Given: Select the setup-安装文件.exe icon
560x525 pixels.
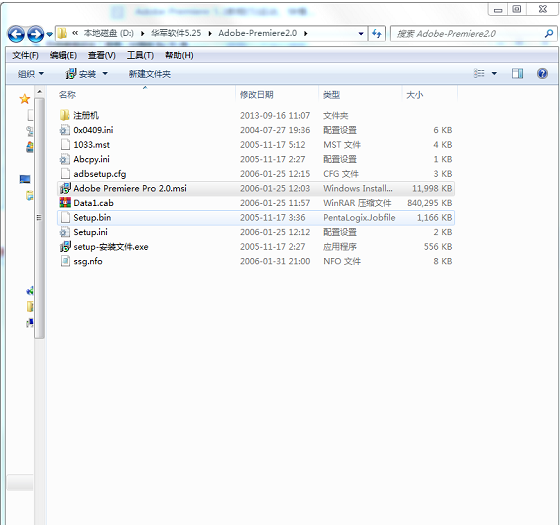Looking at the screenshot, I should pyautogui.click(x=65, y=246).
